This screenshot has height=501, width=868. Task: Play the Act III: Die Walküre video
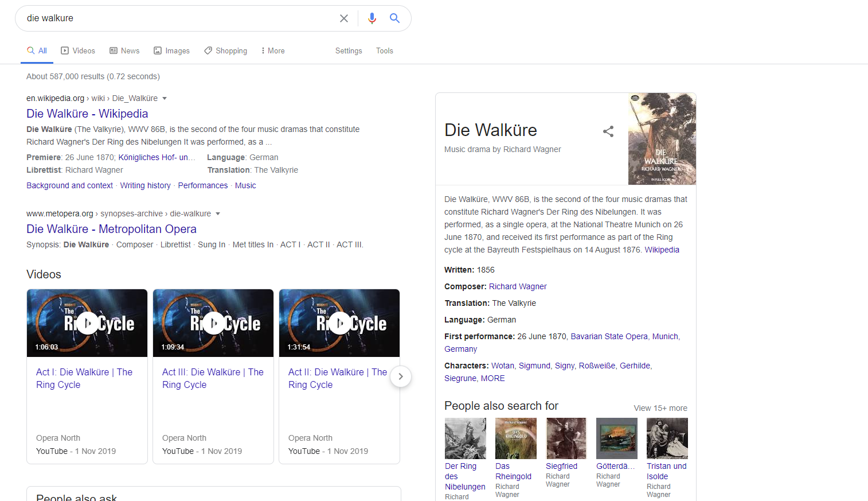[x=213, y=323]
